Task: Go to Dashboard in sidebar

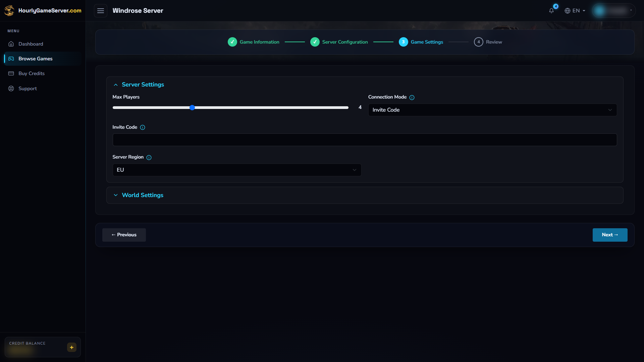Action: (43, 44)
